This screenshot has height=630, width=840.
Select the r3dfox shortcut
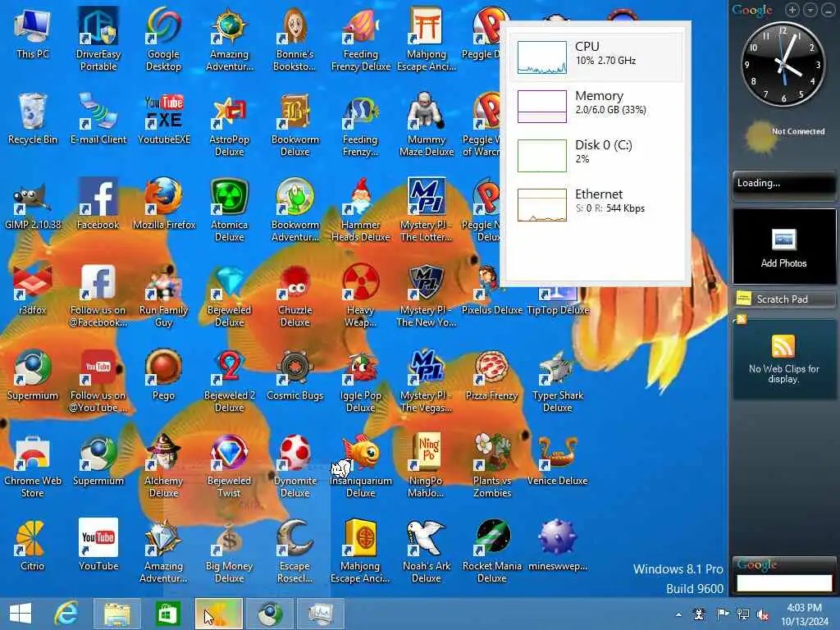tap(33, 290)
